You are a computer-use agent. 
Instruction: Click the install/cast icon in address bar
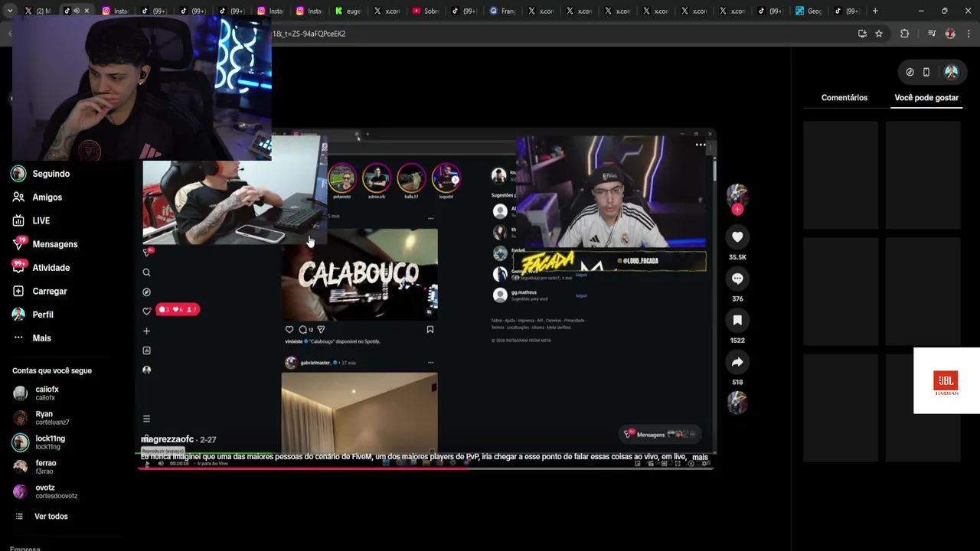pyautogui.click(x=862, y=34)
